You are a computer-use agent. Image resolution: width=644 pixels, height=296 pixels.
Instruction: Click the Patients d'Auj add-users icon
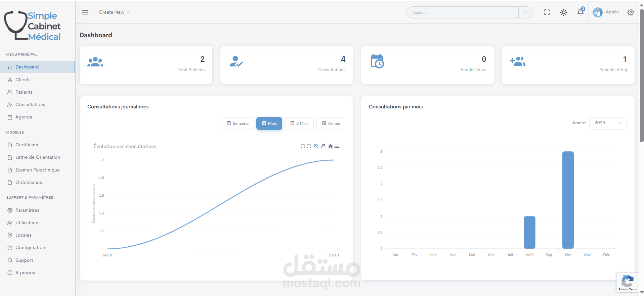click(x=517, y=61)
